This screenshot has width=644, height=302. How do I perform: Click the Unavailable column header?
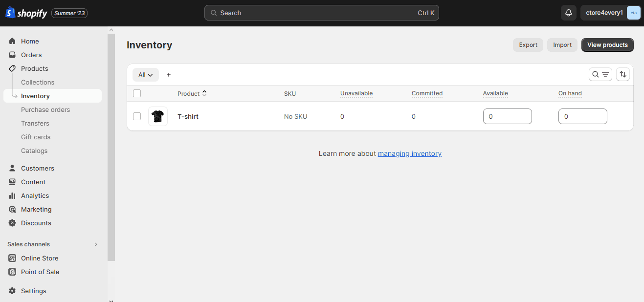[356, 93]
